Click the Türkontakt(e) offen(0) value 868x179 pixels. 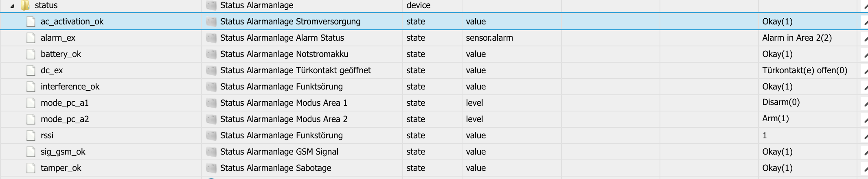tap(804, 70)
